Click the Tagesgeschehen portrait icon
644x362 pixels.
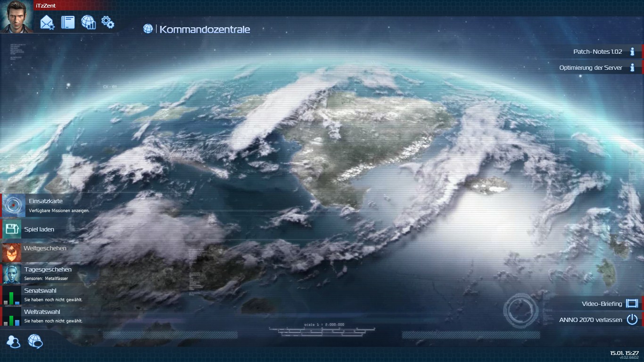point(12,274)
